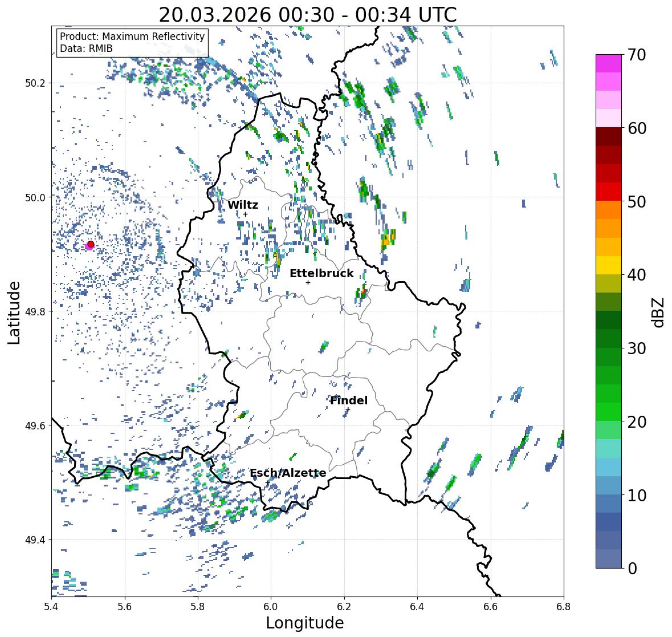
Task: Click the latitude tick label 50.0
Action: pyautogui.click(x=35, y=198)
